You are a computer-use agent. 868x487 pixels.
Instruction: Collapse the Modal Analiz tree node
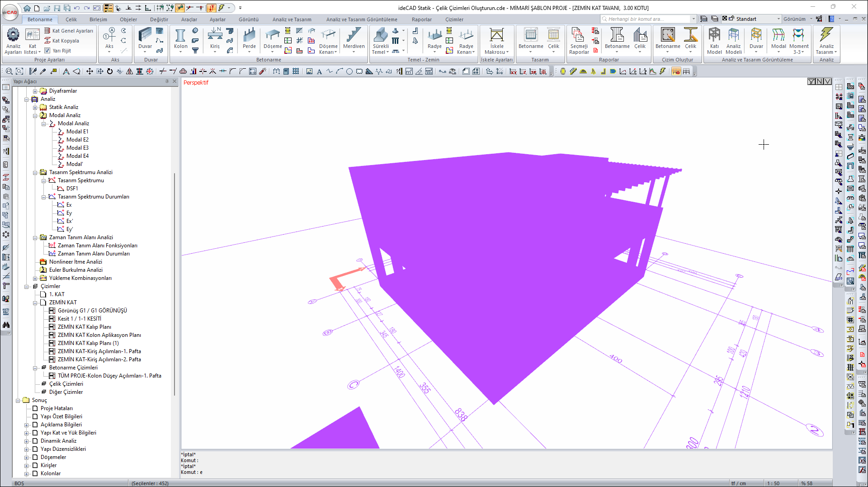[35, 115]
